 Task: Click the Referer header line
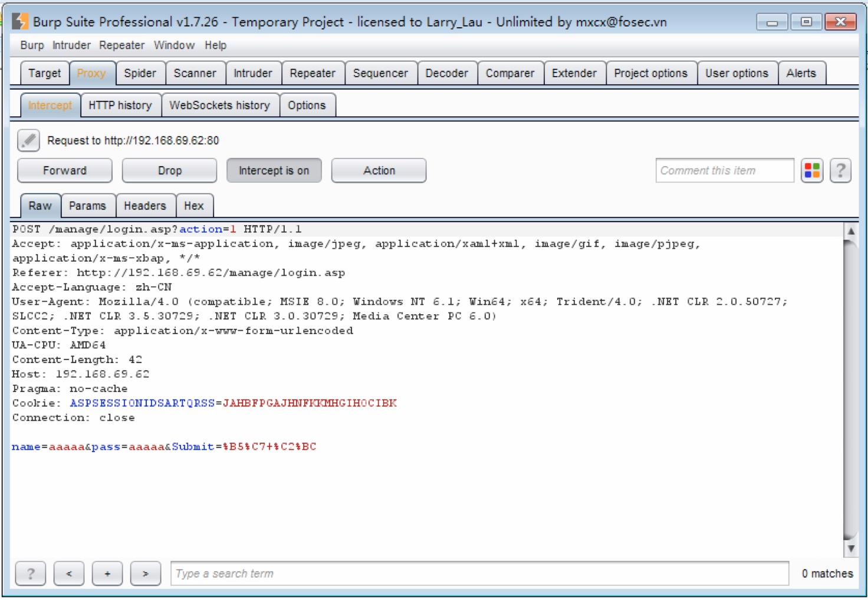(179, 273)
